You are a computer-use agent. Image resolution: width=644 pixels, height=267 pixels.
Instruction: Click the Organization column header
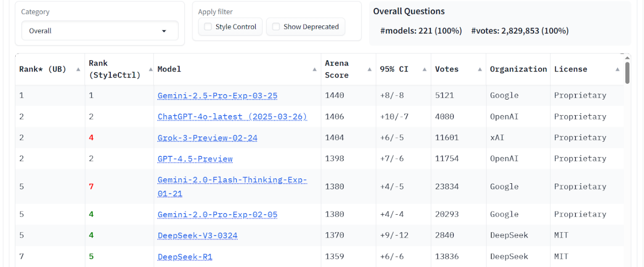pyautogui.click(x=518, y=69)
